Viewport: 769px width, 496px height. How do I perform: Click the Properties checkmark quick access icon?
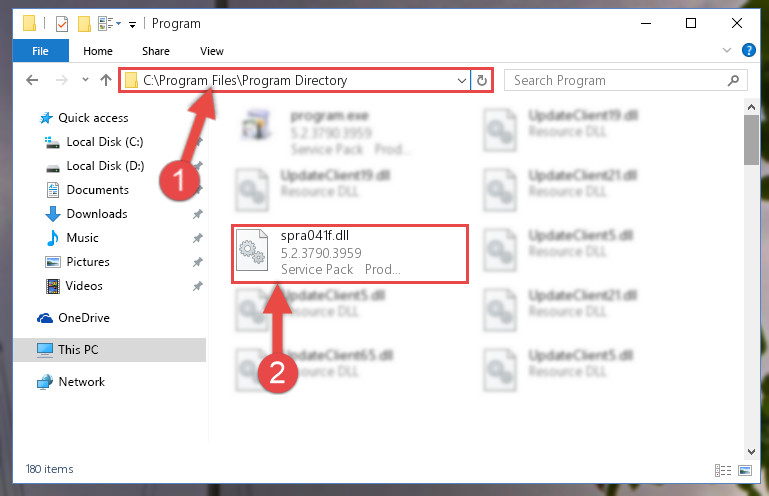tap(62, 24)
